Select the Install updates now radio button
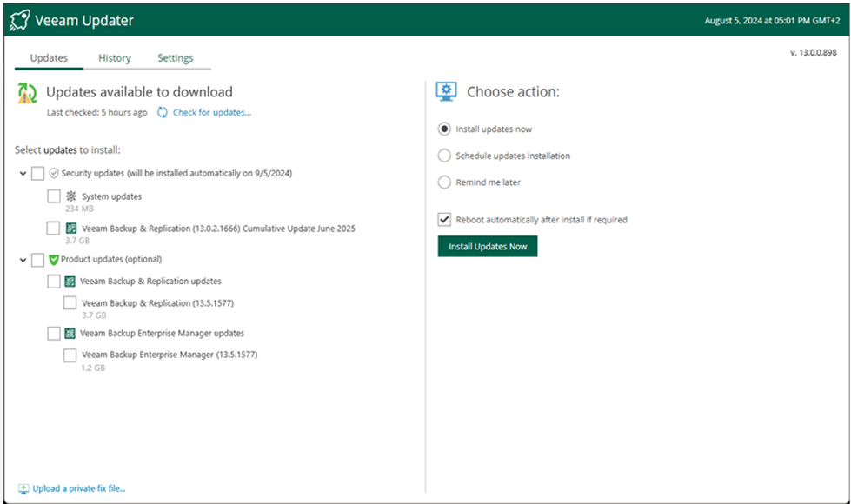 point(444,129)
